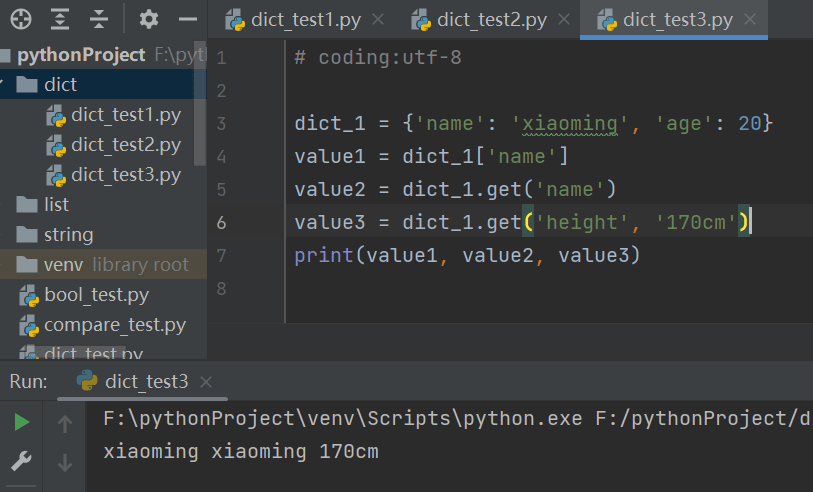Open the list folder in project tree
The image size is (813, 492).
pyautogui.click(x=56, y=205)
